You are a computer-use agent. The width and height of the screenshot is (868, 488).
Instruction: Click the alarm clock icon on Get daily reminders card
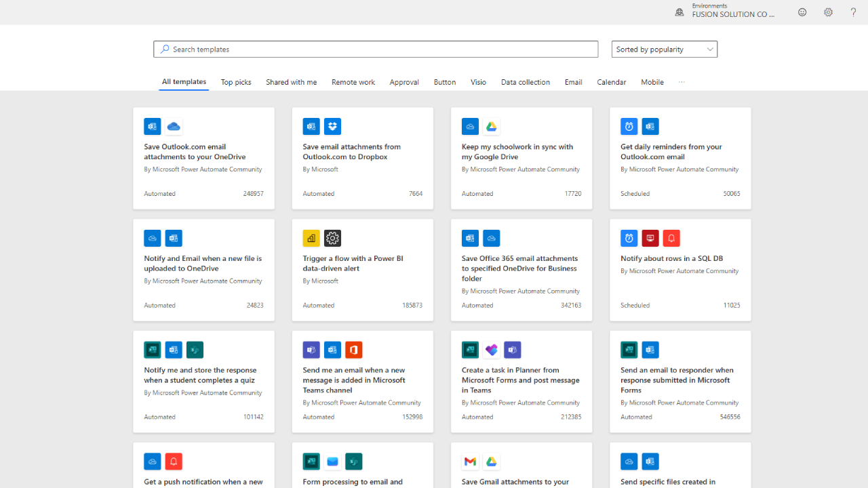pyautogui.click(x=629, y=126)
